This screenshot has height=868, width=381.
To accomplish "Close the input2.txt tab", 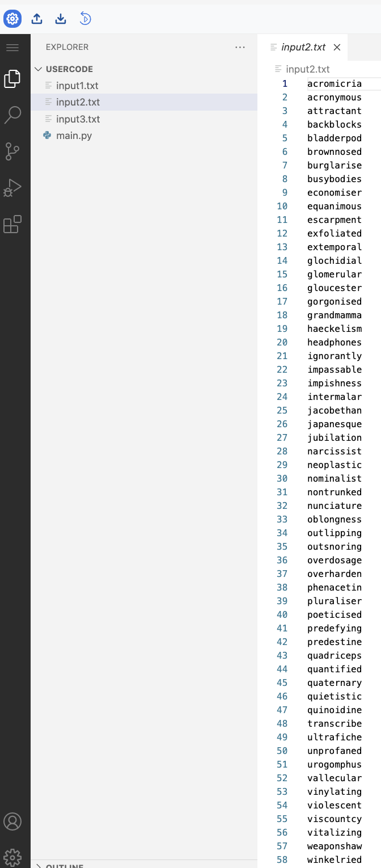I will pyautogui.click(x=337, y=47).
